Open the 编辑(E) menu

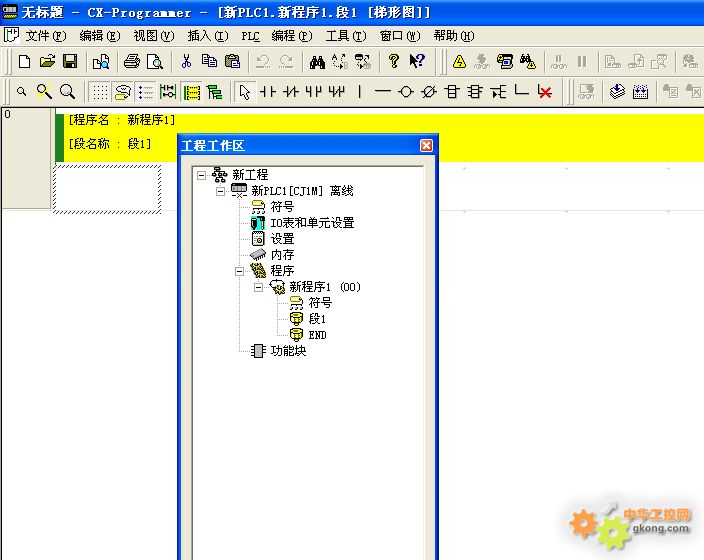tap(100, 35)
